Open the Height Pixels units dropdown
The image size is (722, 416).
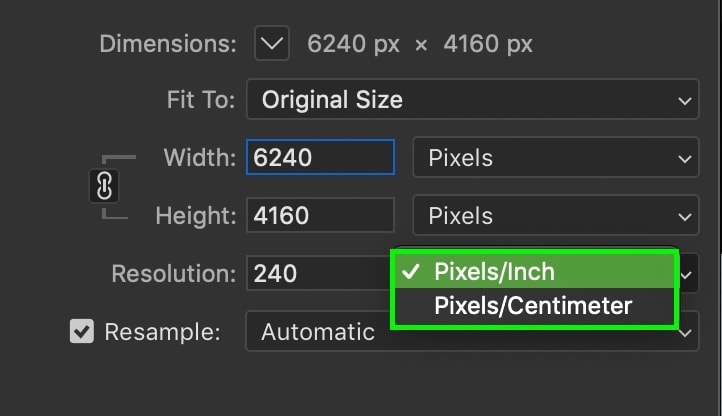(556, 215)
